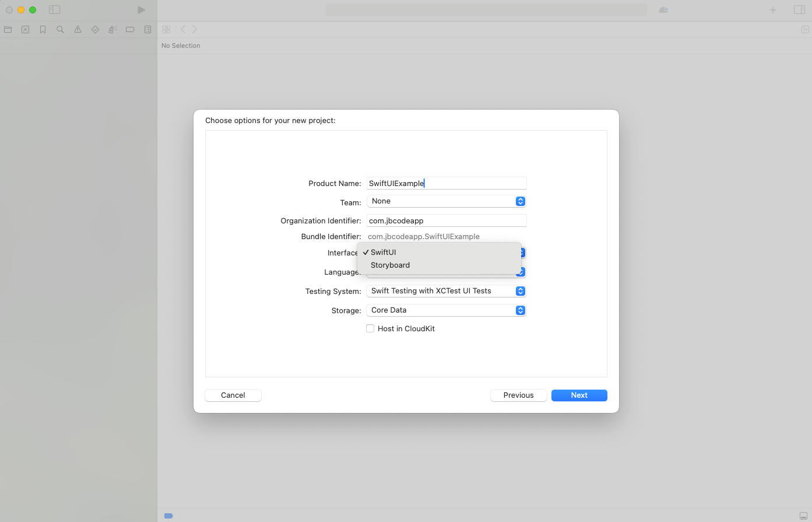Click the related items grid icon

[167, 29]
